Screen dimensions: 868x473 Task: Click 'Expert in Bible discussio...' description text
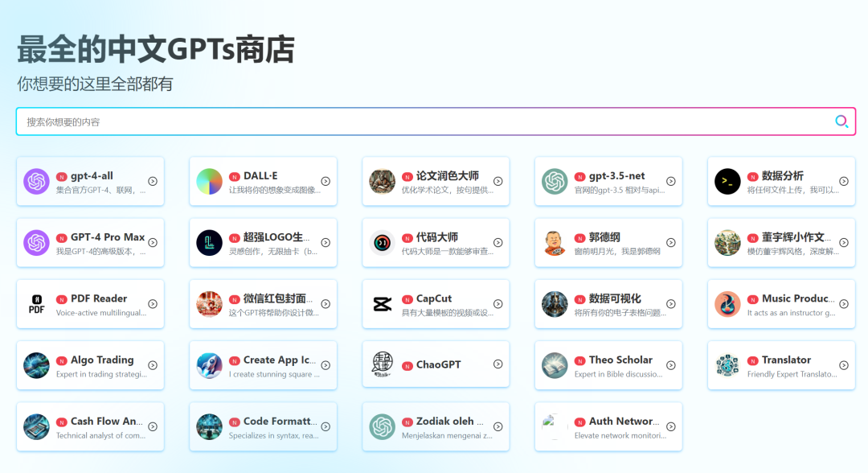618,374
